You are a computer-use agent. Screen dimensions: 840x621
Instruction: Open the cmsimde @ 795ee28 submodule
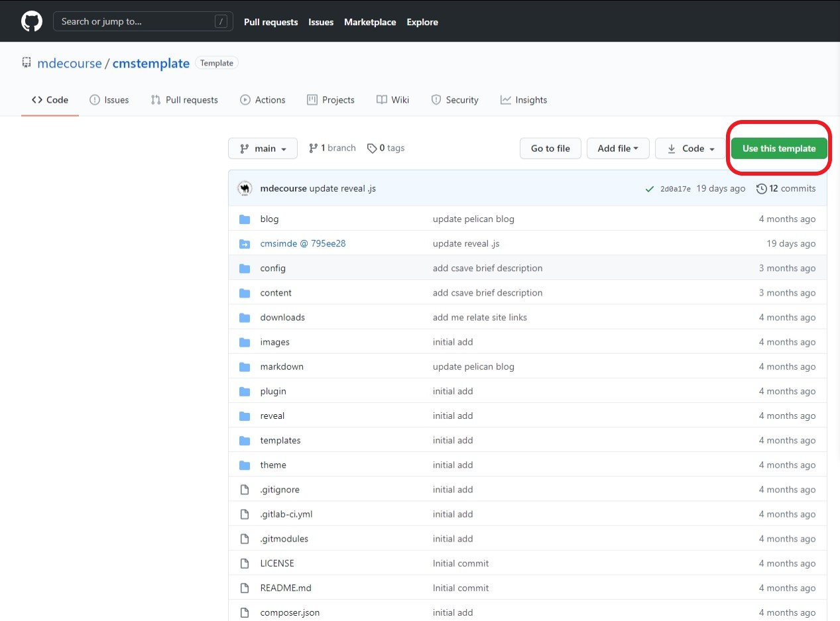click(x=303, y=243)
